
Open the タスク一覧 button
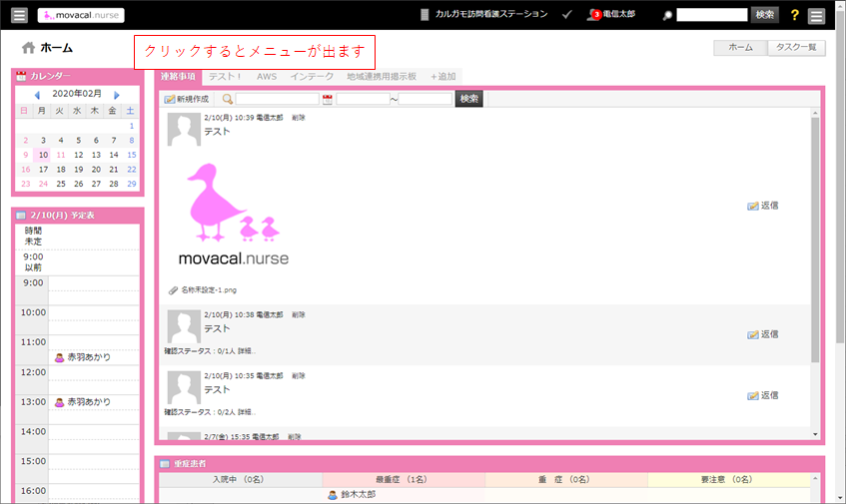tap(796, 48)
